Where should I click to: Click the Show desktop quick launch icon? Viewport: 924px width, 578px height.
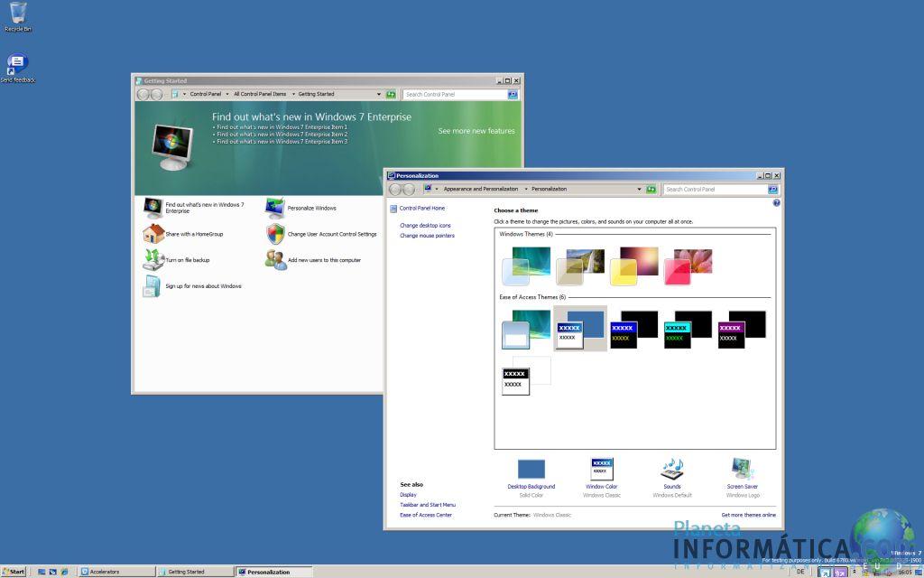click(42, 572)
